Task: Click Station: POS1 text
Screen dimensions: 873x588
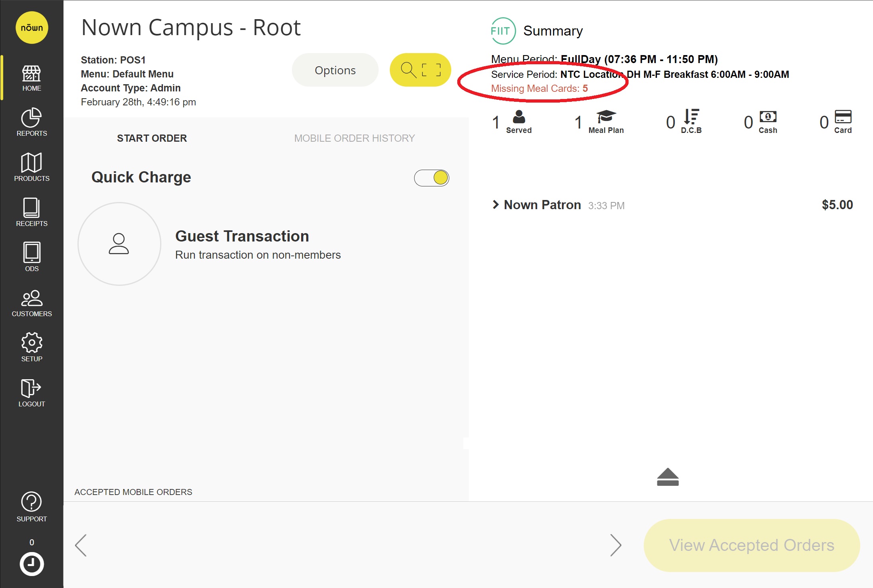Action: [113, 60]
